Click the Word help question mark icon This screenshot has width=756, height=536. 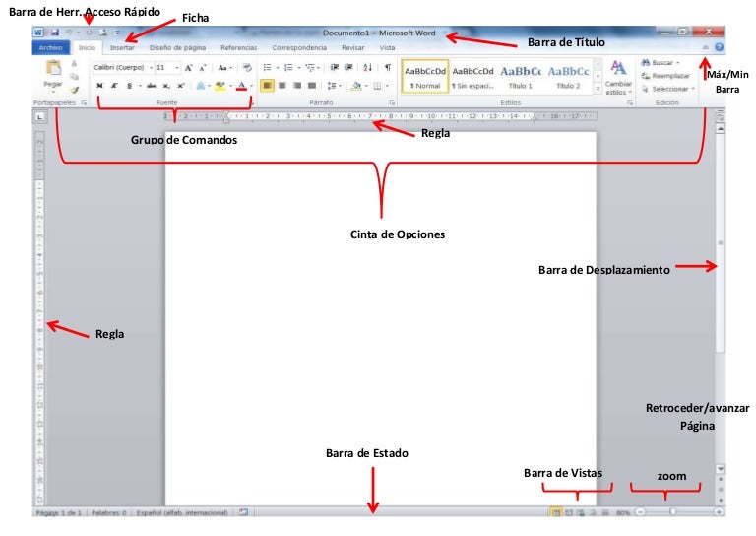click(720, 47)
